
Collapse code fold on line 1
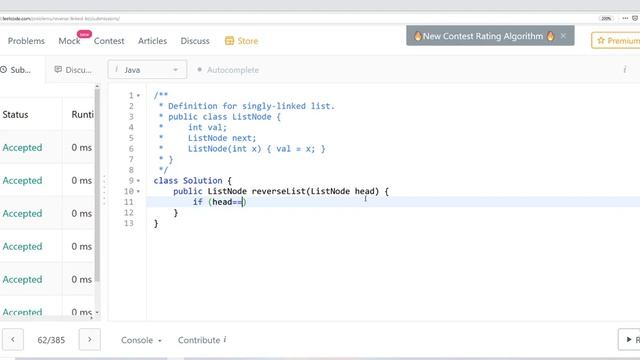pos(138,96)
